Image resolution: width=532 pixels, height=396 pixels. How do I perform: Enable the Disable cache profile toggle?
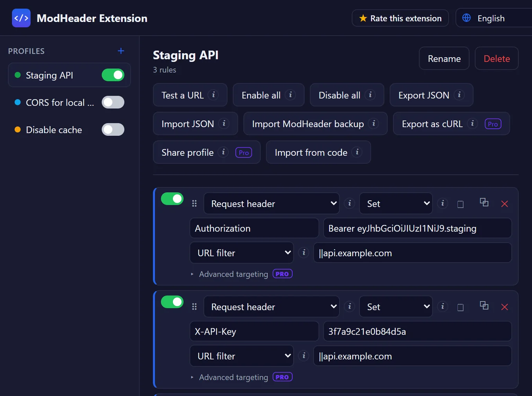(113, 130)
